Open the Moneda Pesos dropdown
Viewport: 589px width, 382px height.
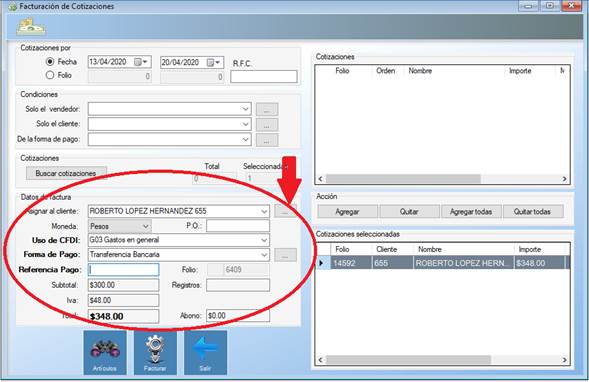tap(145, 226)
